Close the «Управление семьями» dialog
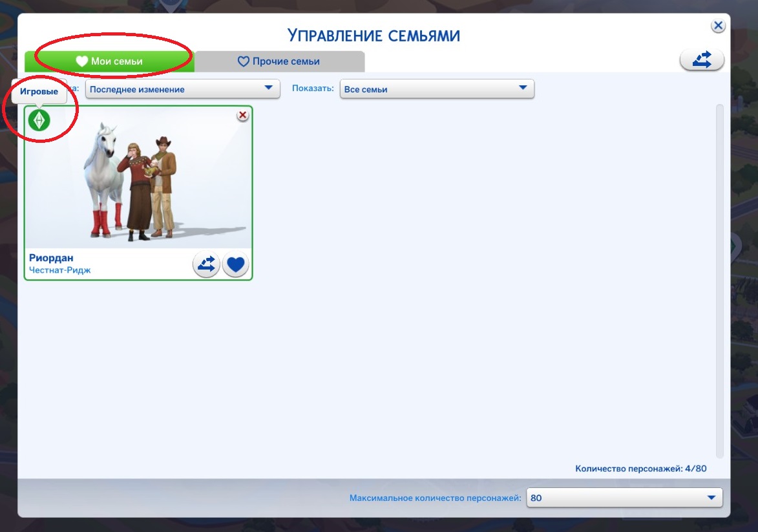 click(x=718, y=26)
